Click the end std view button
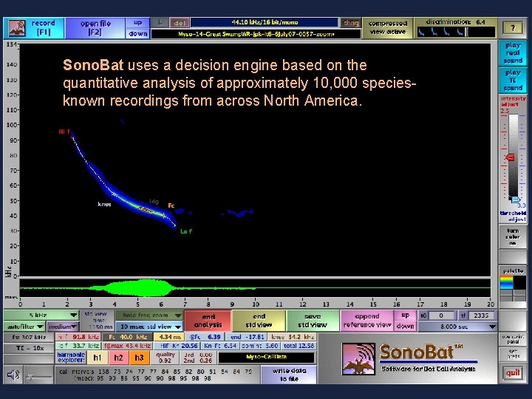The image size is (532, 399). [x=259, y=321]
